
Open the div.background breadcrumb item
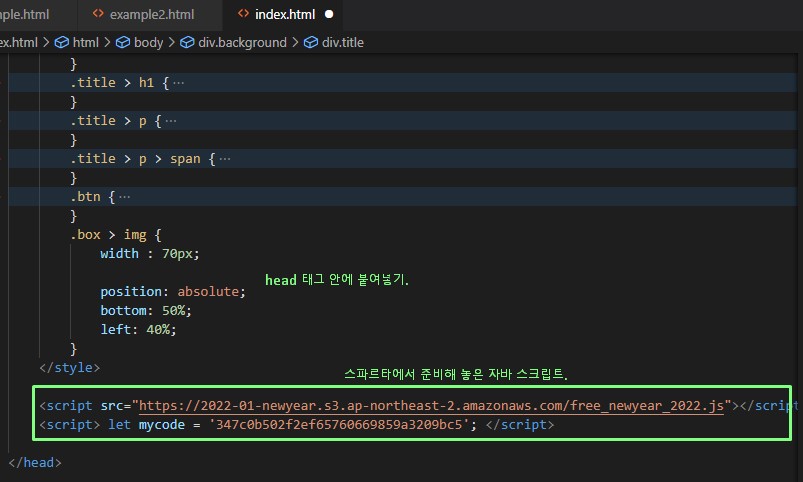[x=242, y=43]
